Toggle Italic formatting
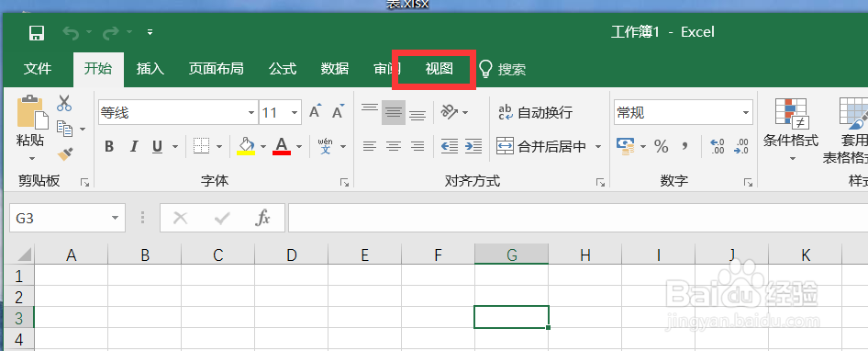 click(x=133, y=146)
